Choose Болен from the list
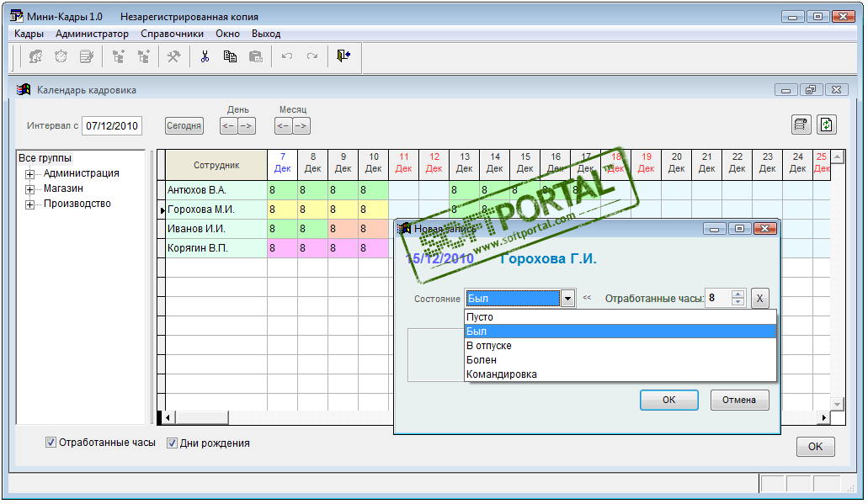 [620, 360]
